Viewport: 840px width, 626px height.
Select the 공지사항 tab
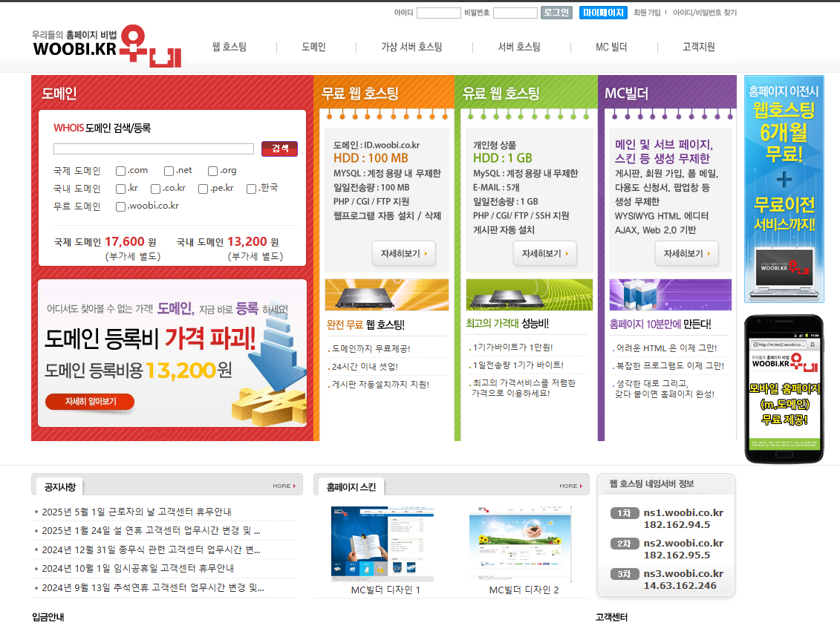click(x=60, y=487)
